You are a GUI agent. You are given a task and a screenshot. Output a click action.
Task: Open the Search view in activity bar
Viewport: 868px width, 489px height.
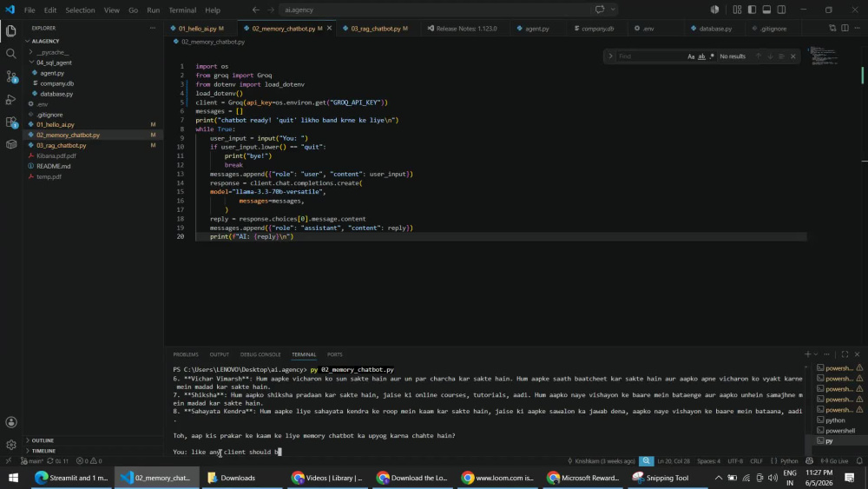pyautogui.click(x=11, y=54)
